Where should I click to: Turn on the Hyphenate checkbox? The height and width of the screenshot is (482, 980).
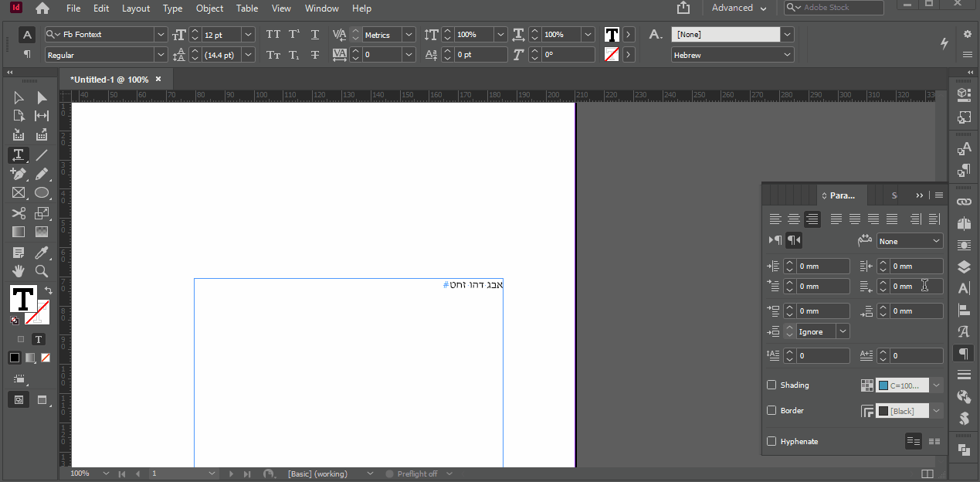tap(771, 441)
